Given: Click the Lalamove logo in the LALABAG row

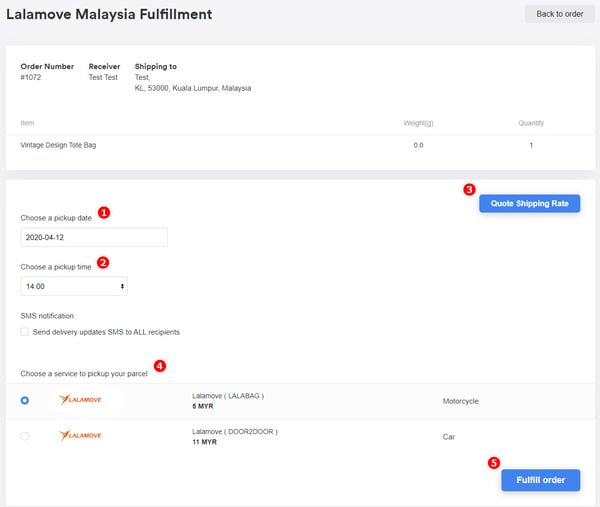Looking at the screenshot, I should coord(80,399).
